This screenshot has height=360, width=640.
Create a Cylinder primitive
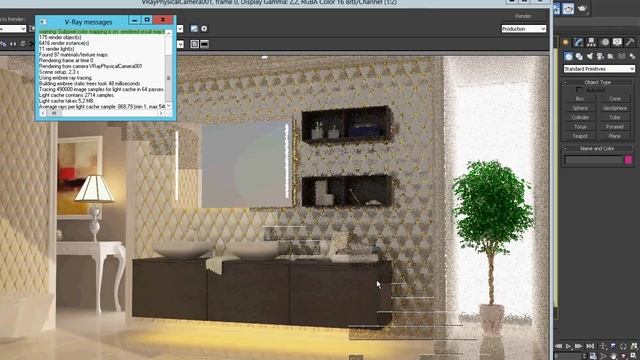[580, 118]
